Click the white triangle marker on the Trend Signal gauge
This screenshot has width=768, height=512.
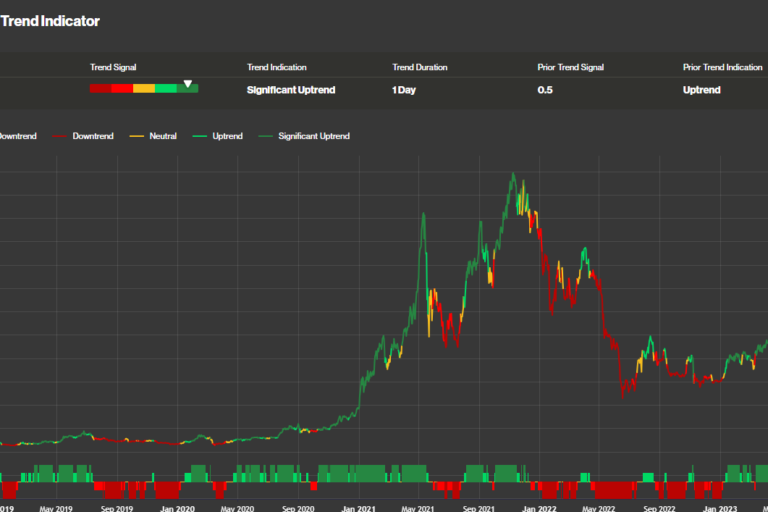(x=187, y=84)
